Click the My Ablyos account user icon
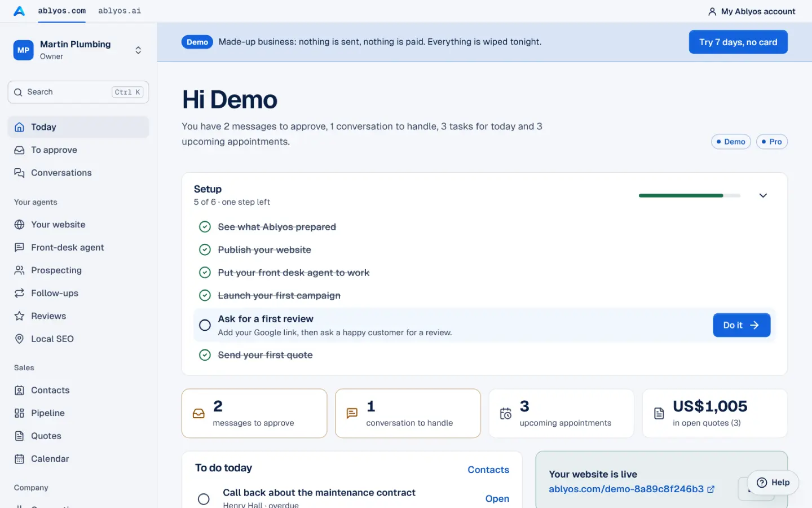Screen dimensions: 812x508 [x=712, y=11]
